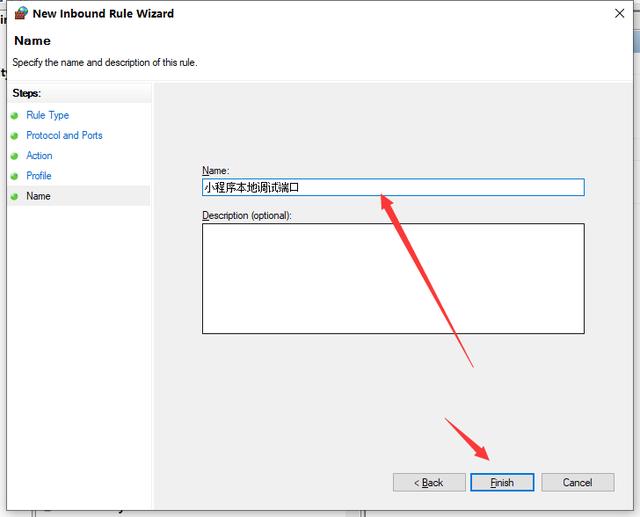Focus the Description text area
Viewport: 640px width, 517px height.
pos(392,278)
